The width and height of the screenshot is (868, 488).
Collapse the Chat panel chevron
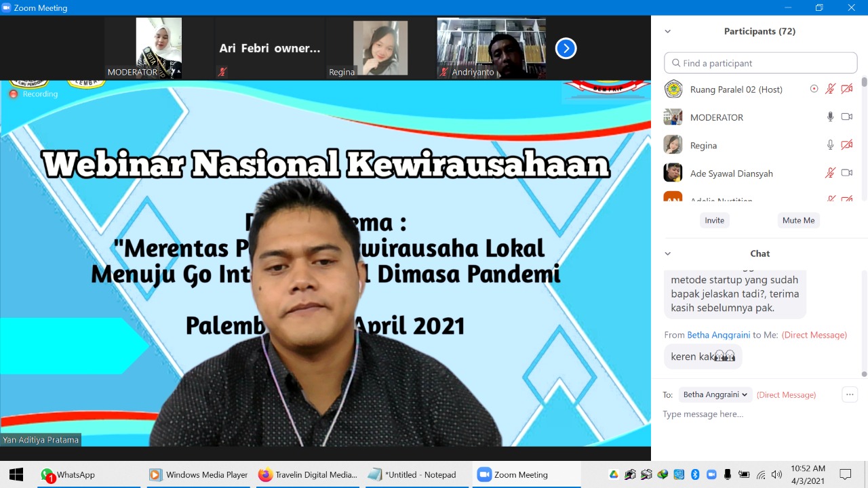[667, 253]
